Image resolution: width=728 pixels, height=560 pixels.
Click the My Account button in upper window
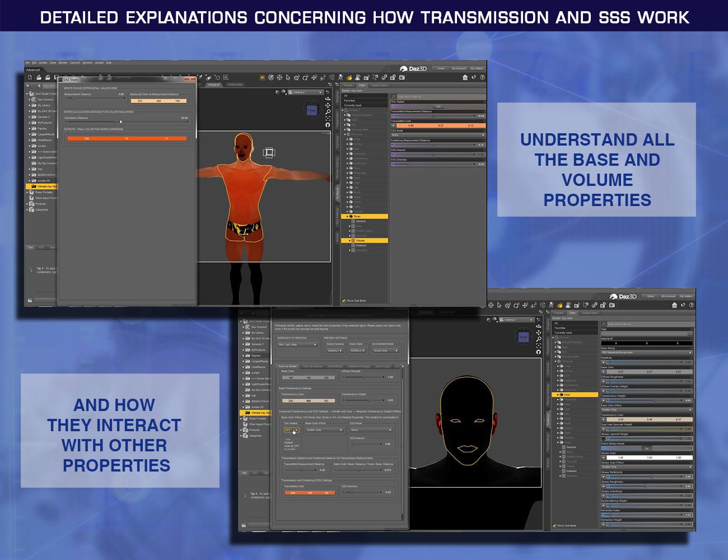tap(459, 68)
